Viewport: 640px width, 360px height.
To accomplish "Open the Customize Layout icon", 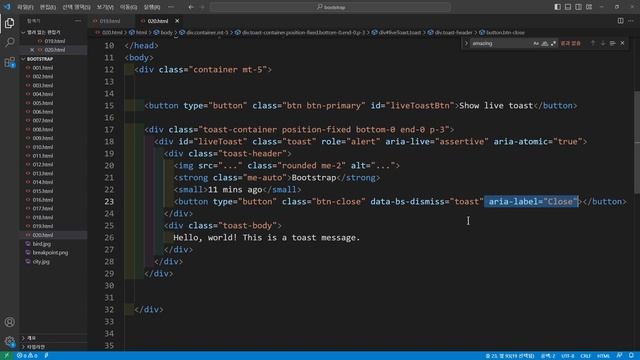I will tap(589, 7).
